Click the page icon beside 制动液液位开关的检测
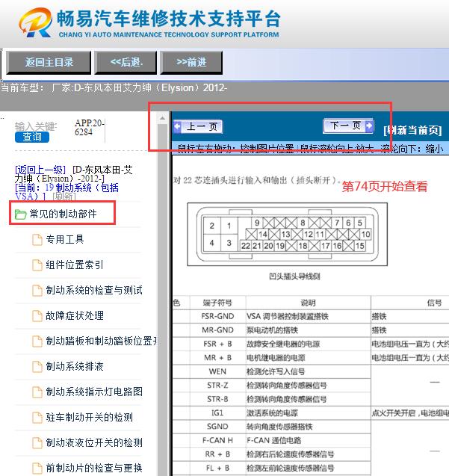The image size is (449, 476). click(37, 443)
